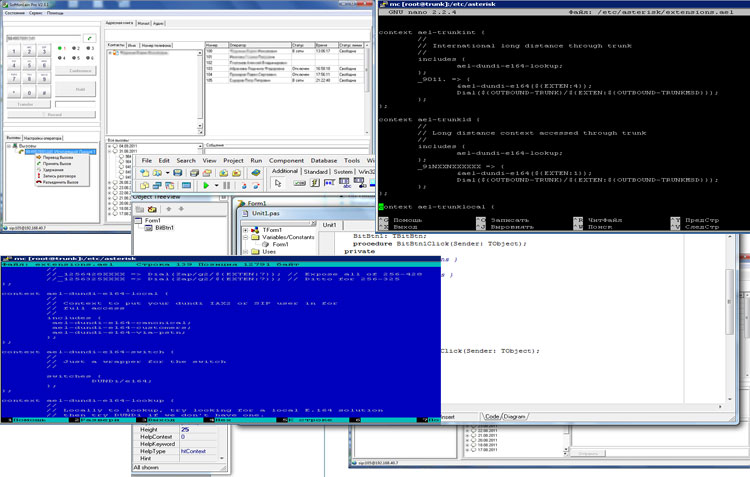
Task: Select operator row 103 in the table
Action: (x=285, y=68)
